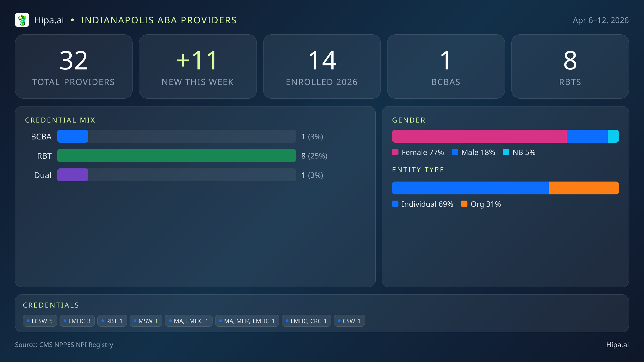This screenshot has height=362, width=644.
Task: Click the orange Org entity bar segment
Action: click(x=584, y=188)
